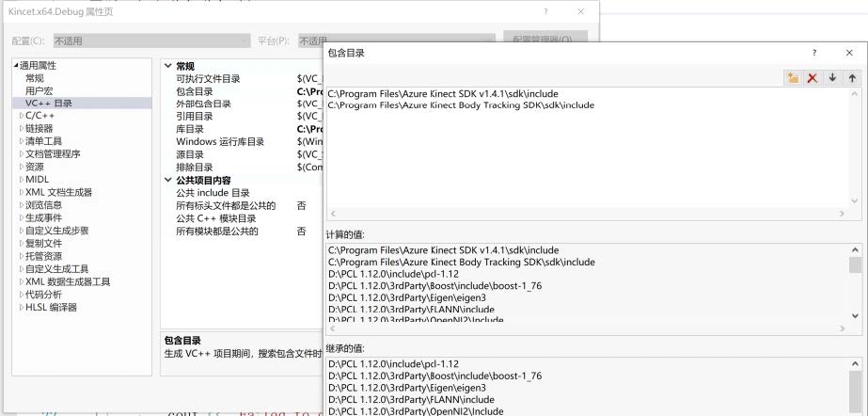
Task: Click up arrow of 继承的值 list scrollbar
Action: (856, 364)
